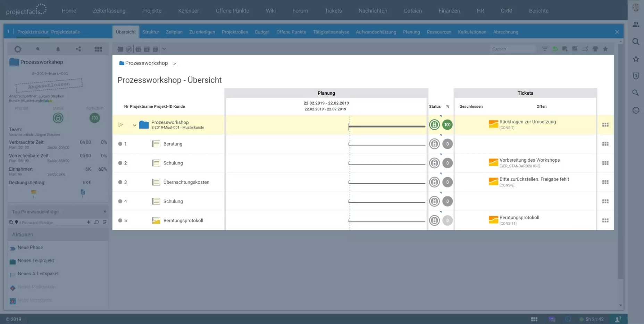Screen dimensions: 644x324
Task: Click the green undo arrow icon in the toolbar
Action: pyautogui.click(x=555, y=49)
